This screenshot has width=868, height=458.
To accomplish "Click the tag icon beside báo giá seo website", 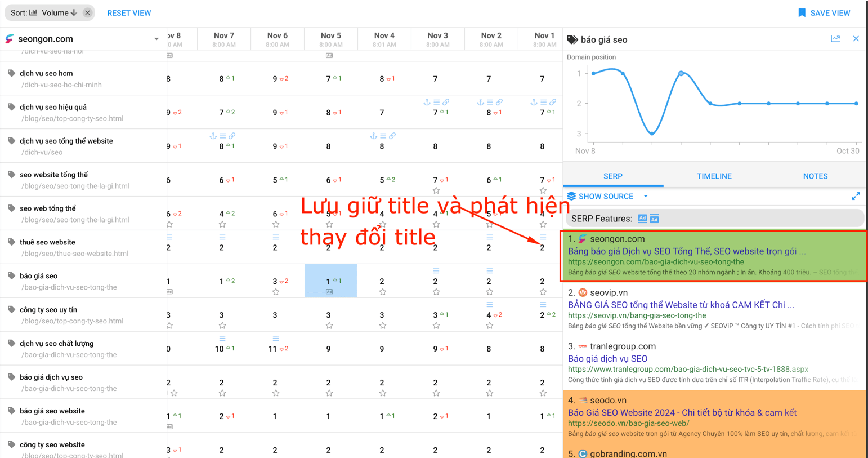I will [x=11, y=411].
